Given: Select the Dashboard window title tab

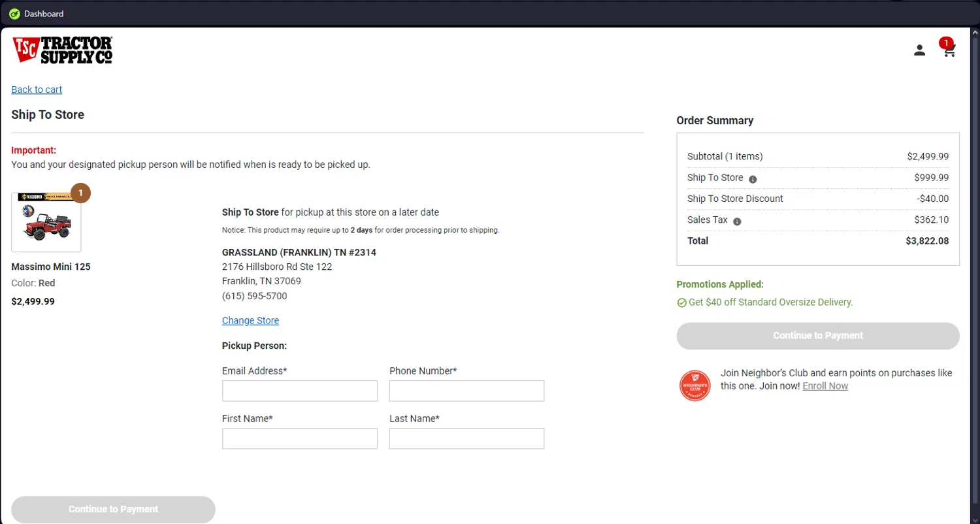Looking at the screenshot, I should (x=44, y=14).
